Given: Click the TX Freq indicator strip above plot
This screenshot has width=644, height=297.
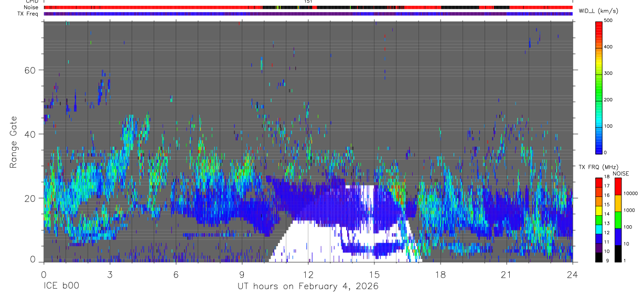Looking at the screenshot, I should coord(308,14).
